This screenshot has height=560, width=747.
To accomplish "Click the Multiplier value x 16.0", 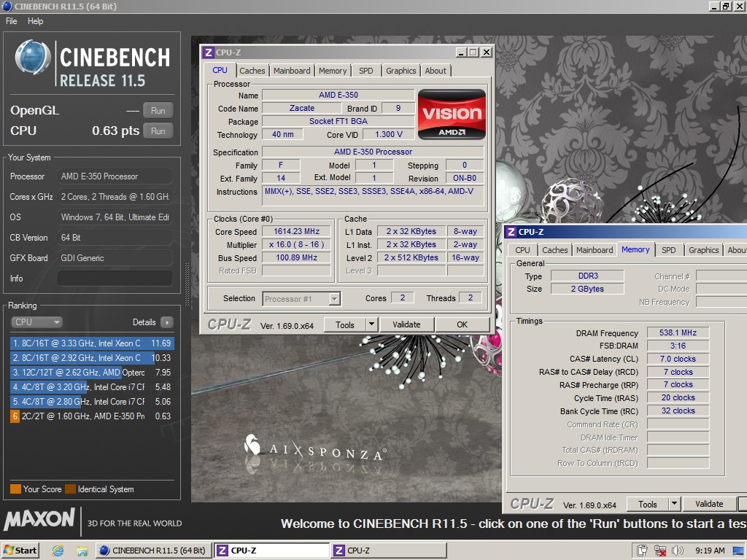I will [x=296, y=244].
